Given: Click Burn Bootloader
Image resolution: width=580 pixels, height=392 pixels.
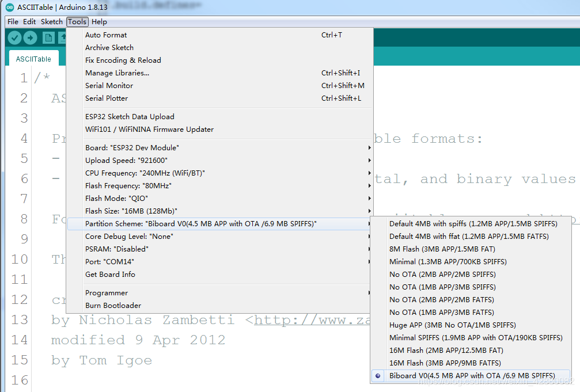Looking at the screenshot, I should point(219,306).
